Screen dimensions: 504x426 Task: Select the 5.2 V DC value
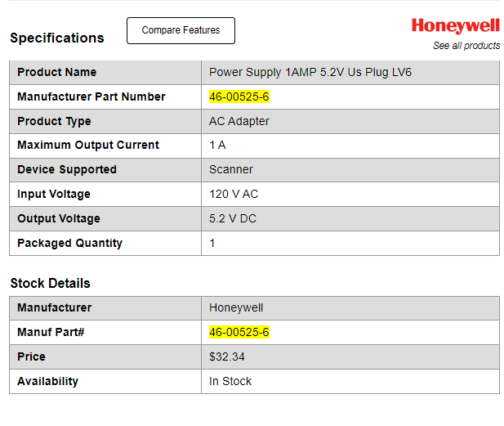pos(233,218)
